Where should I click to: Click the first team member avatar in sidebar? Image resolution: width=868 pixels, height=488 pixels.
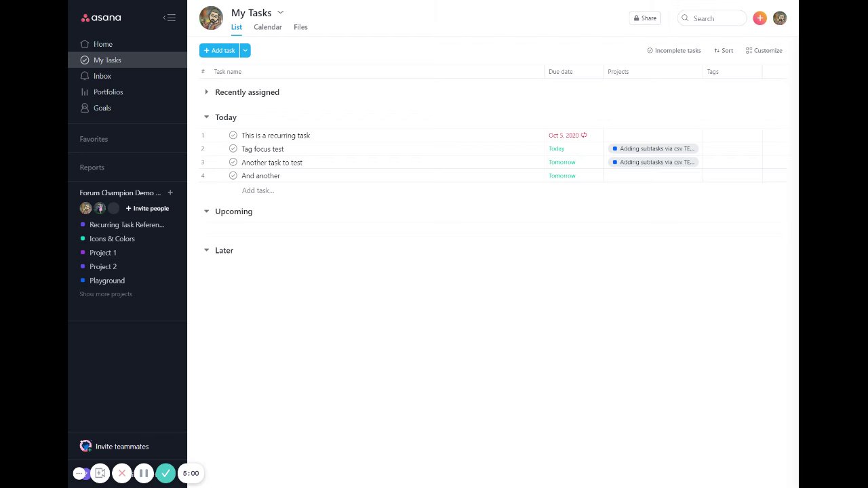85,208
